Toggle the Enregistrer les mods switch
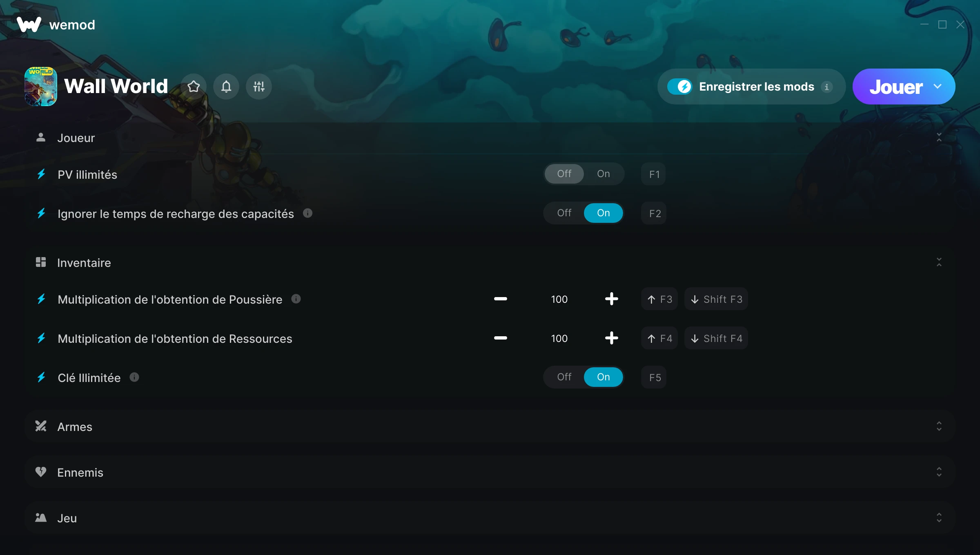Image resolution: width=980 pixels, height=555 pixels. (x=679, y=87)
